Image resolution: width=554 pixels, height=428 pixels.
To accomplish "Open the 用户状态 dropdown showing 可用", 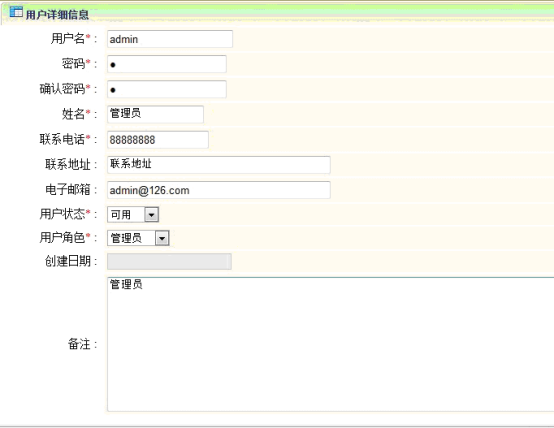I will [x=133, y=215].
